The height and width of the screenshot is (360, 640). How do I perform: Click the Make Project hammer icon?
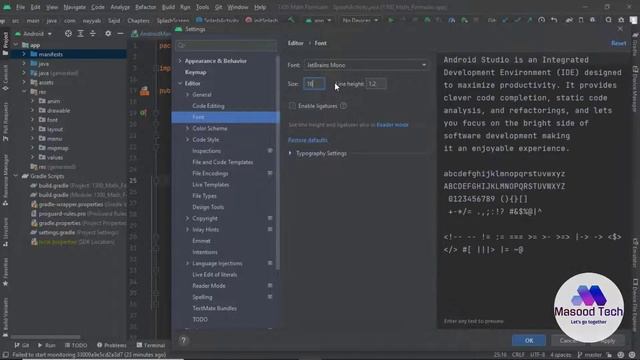(291, 20)
